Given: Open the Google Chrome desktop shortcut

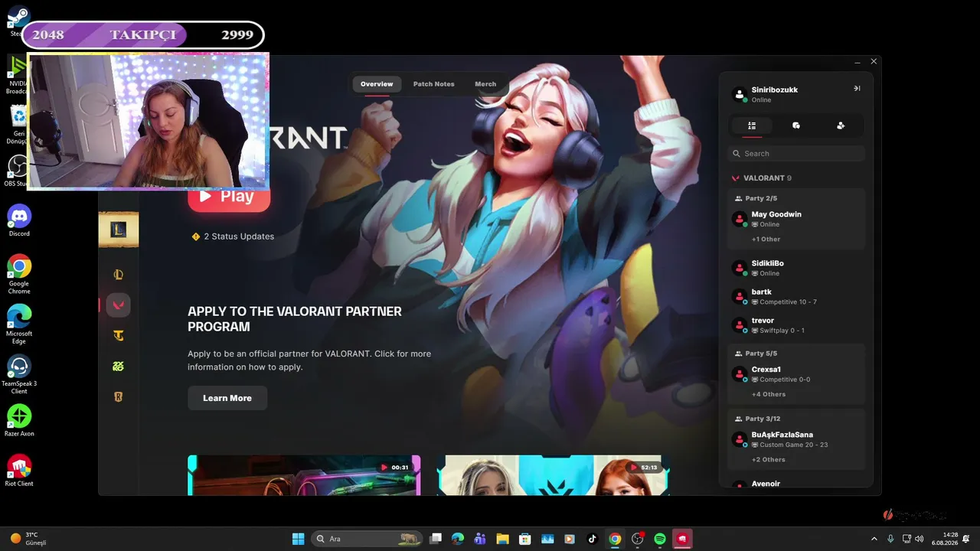Looking at the screenshot, I should (x=19, y=274).
